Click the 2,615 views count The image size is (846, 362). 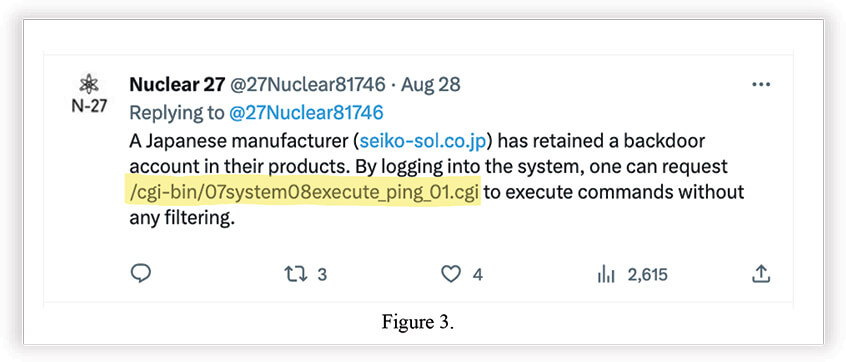647,275
